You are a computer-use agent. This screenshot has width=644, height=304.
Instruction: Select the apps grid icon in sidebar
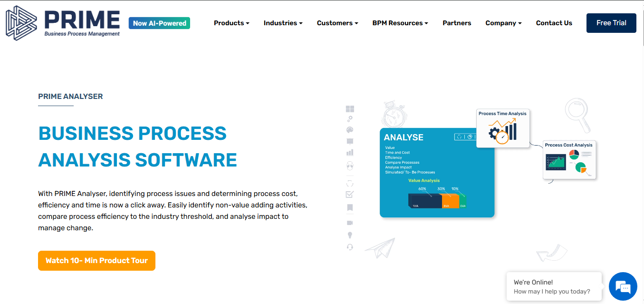[x=350, y=108]
